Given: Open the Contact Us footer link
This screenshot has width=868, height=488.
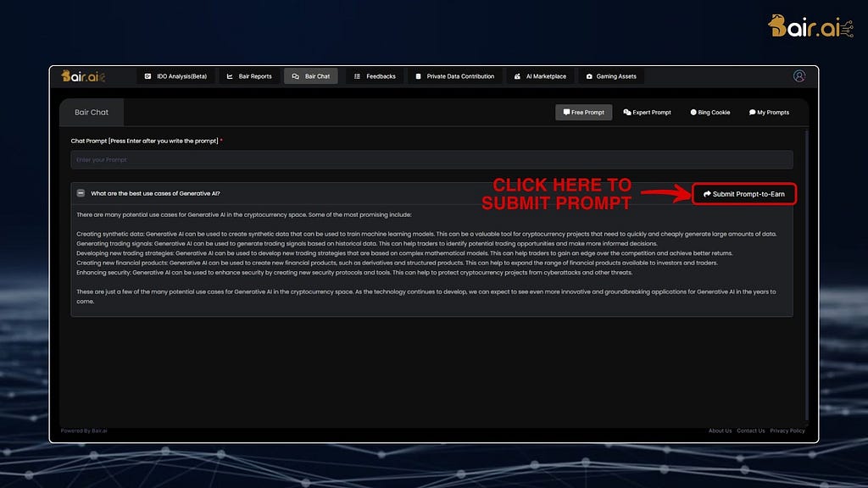Looking at the screenshot, I should click(751, 430).
